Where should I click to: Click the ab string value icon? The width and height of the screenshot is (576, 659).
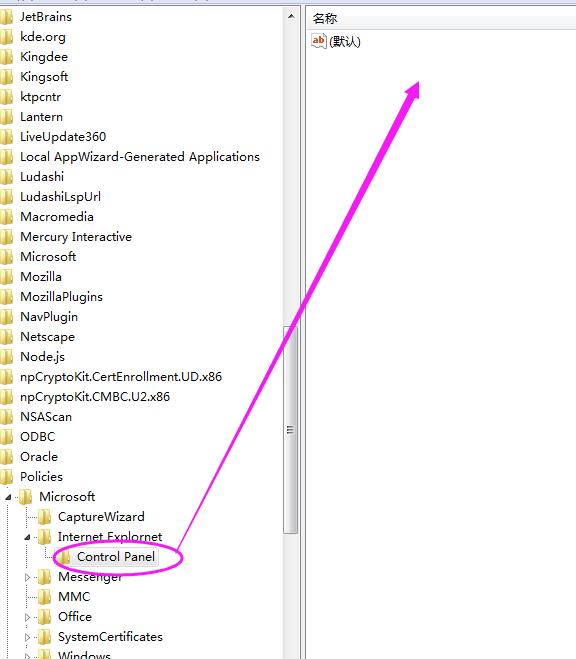(x=318, y=41)
